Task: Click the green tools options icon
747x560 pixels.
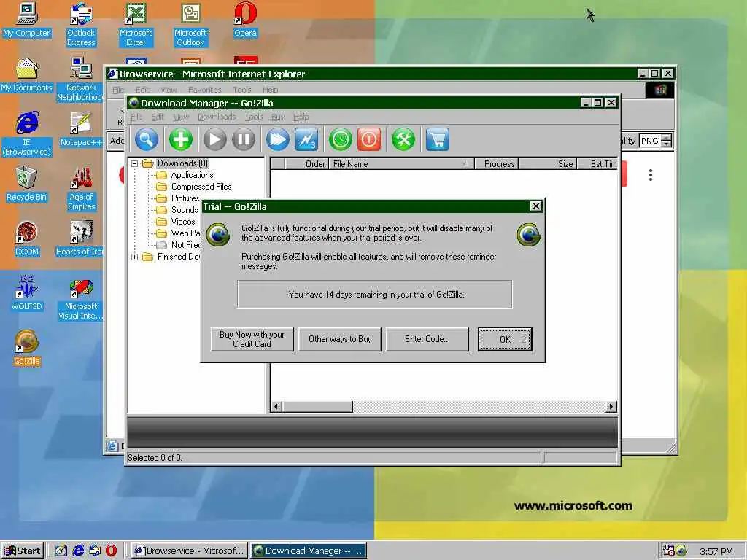Action: click(x=403, y=139)
